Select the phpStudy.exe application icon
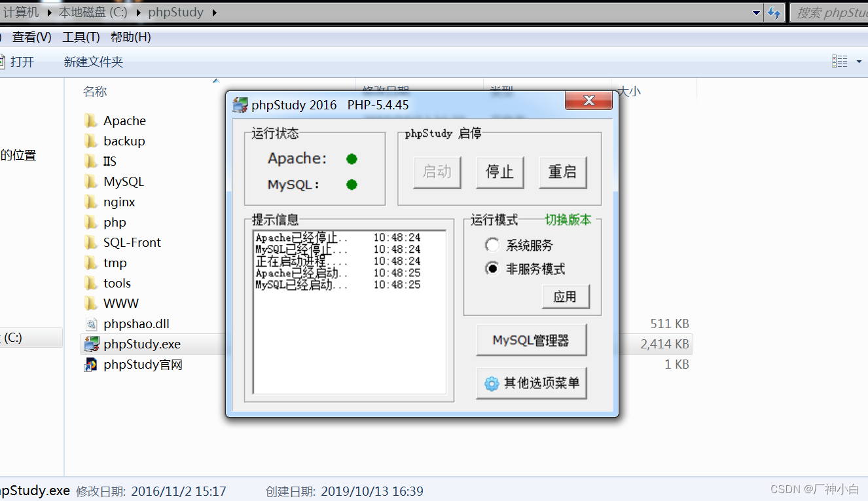This screenshot has width=868, height=501. (x=91, y=344)
